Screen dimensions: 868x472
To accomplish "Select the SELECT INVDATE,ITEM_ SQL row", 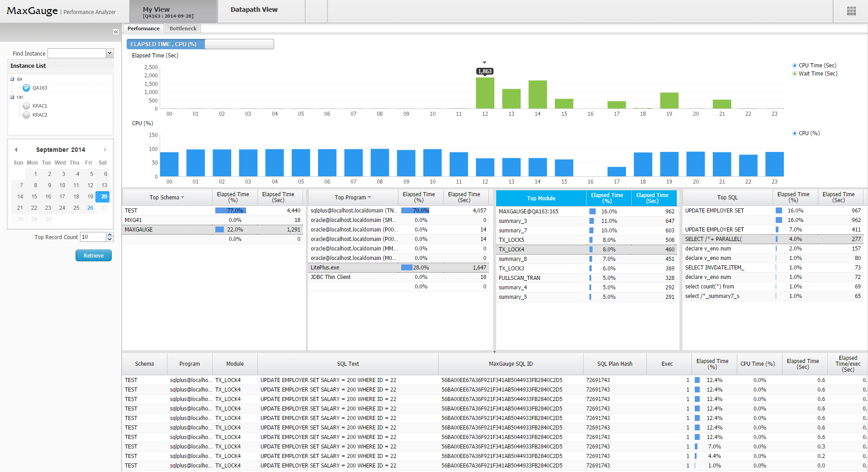I will coord(773,268).
